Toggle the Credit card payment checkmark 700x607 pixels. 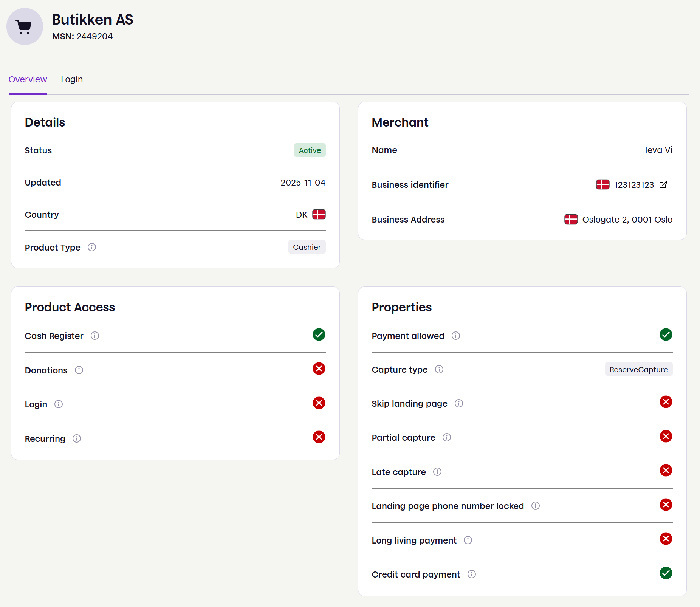coord(666,573)
